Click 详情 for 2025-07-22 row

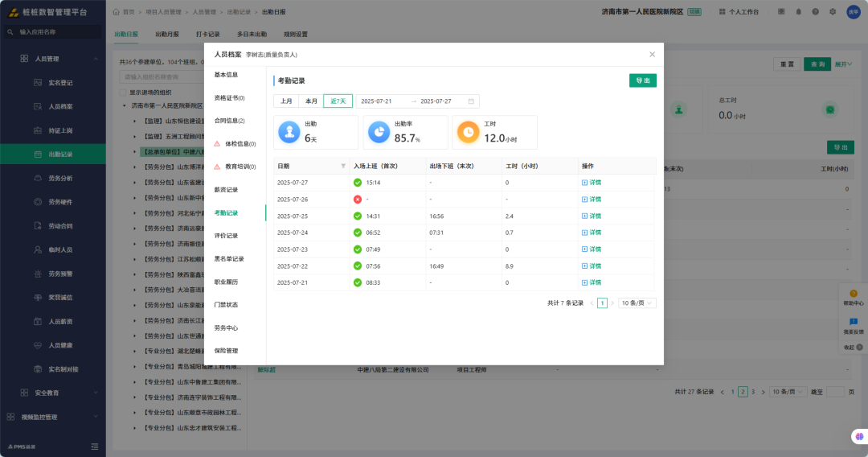[x=592, y=266]
